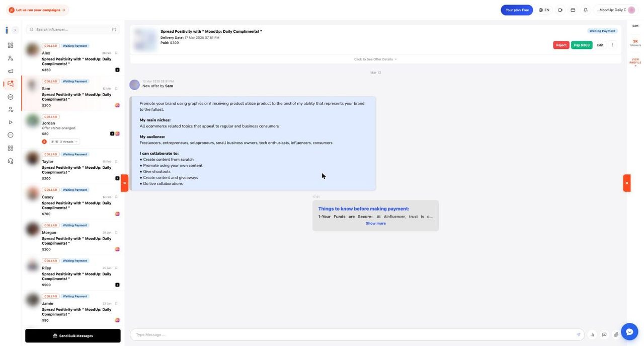The height and width of the screenshot is (346, 644).
Task: Click Let us run your campaigns banner
Action: (x=37, y=10)
